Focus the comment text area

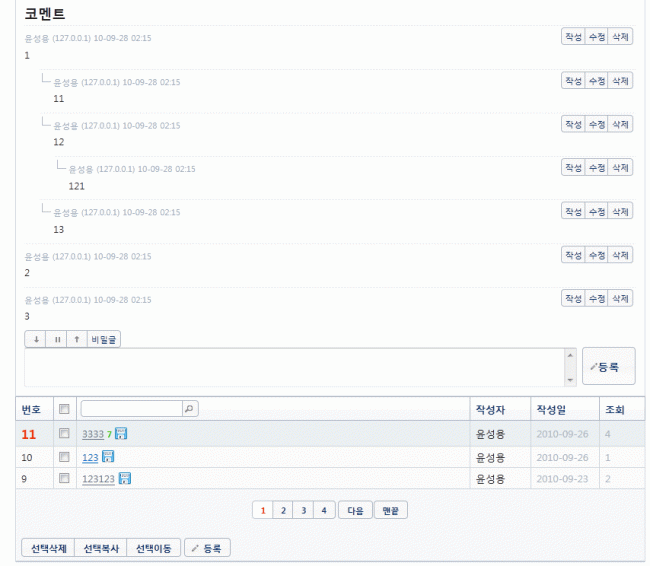coord(295,367)
